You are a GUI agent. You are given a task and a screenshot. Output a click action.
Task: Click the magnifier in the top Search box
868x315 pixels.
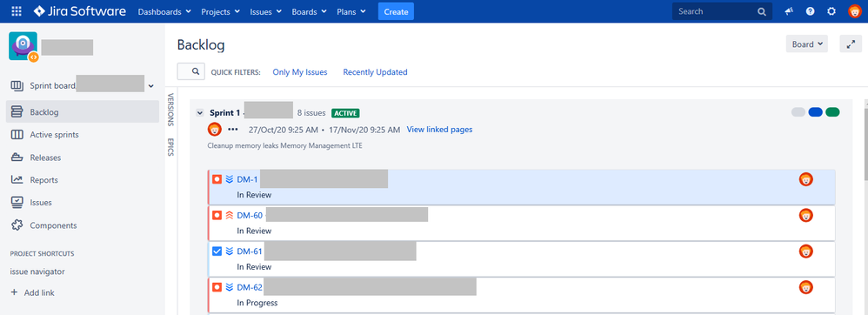(762, 11)
